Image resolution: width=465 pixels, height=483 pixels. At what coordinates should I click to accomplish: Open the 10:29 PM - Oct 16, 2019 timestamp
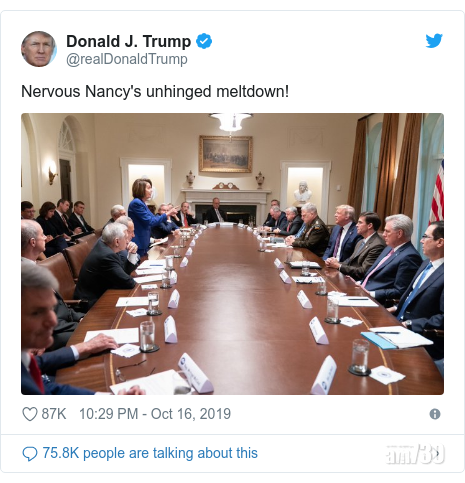(x=155, y=414)
